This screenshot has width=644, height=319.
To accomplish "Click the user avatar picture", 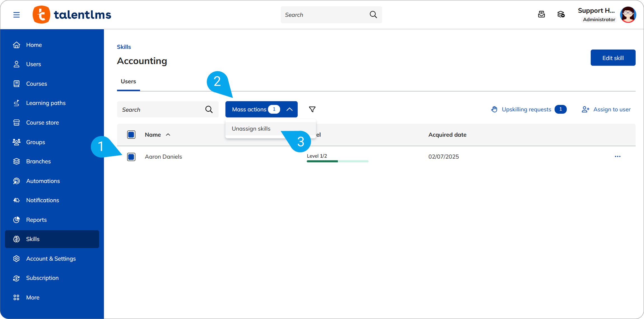I will 628,15.
